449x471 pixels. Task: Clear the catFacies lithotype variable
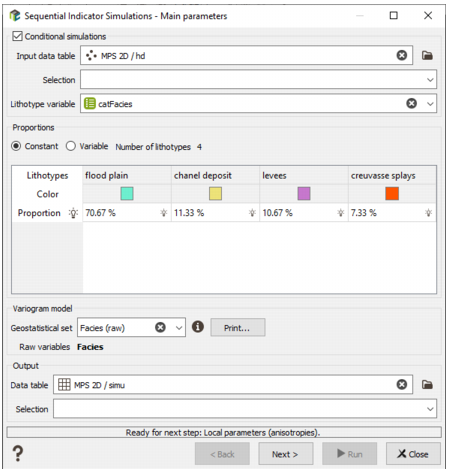pyautogui.click(x=411, y=104)
